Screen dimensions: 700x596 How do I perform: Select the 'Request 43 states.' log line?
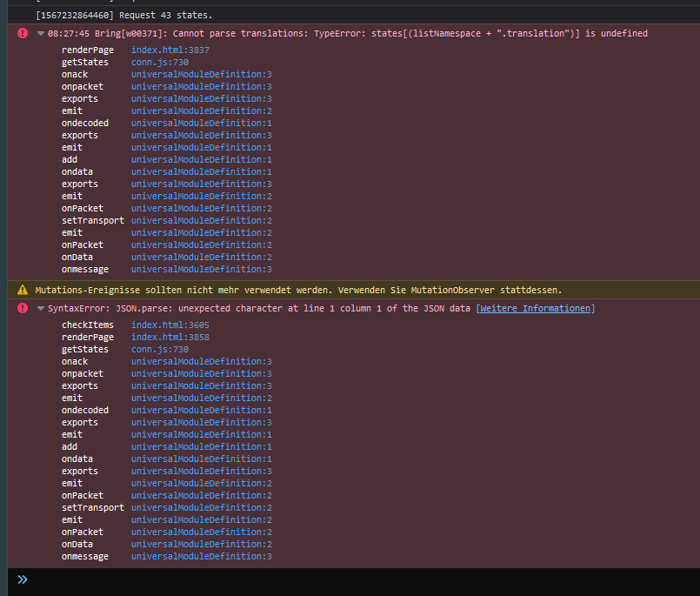[165, 15]
